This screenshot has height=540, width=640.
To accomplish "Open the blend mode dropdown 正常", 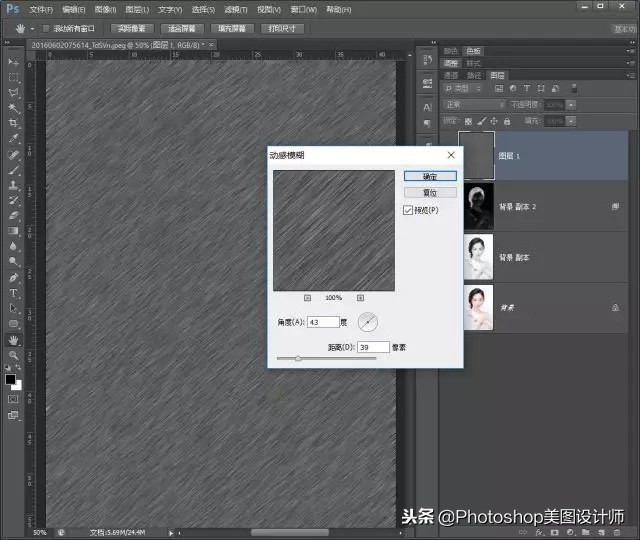I will pyautogui.click(x=472, y=104).
